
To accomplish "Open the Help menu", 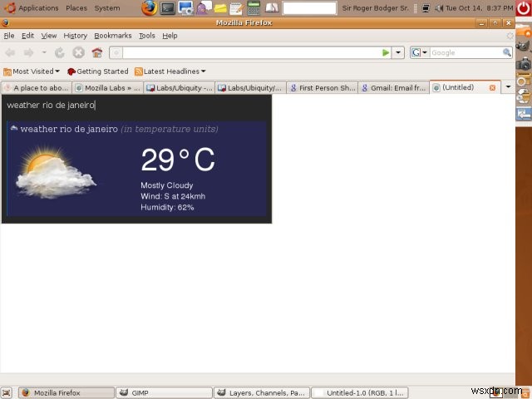I will coord(170,36).
